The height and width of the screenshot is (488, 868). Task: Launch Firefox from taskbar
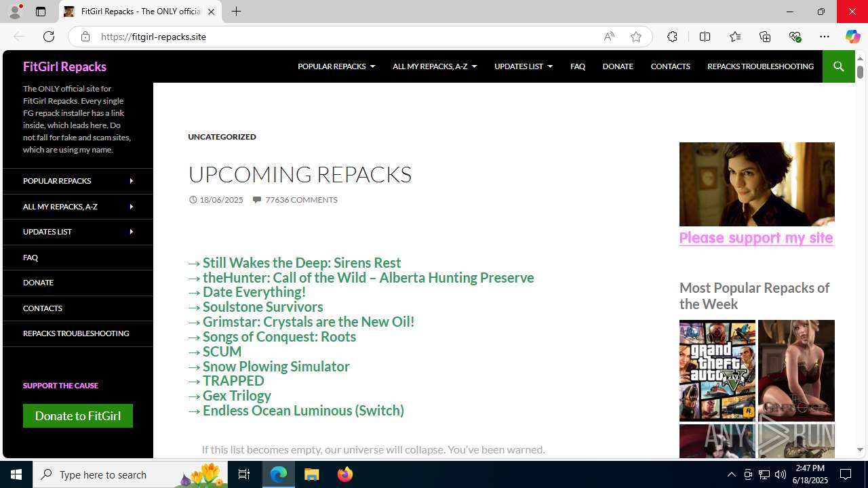point(344,474)
